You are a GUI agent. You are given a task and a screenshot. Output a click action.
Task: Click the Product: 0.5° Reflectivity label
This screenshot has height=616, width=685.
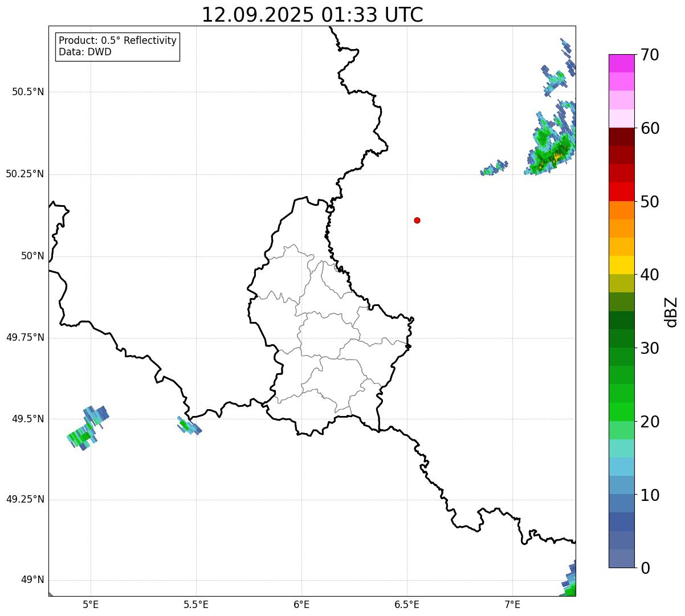(118, 41)
